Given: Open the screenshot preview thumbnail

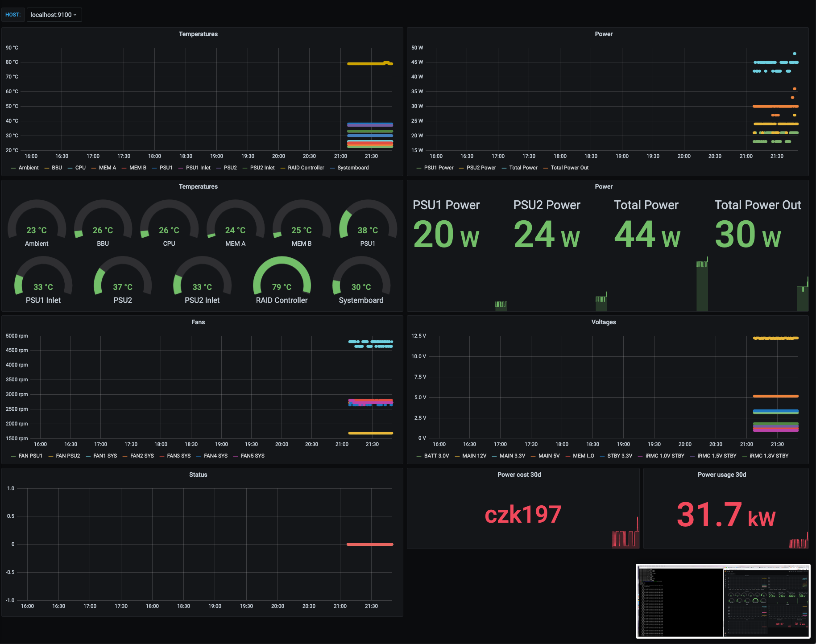Looking at the screenshot, I should click(x=723, y=601).
